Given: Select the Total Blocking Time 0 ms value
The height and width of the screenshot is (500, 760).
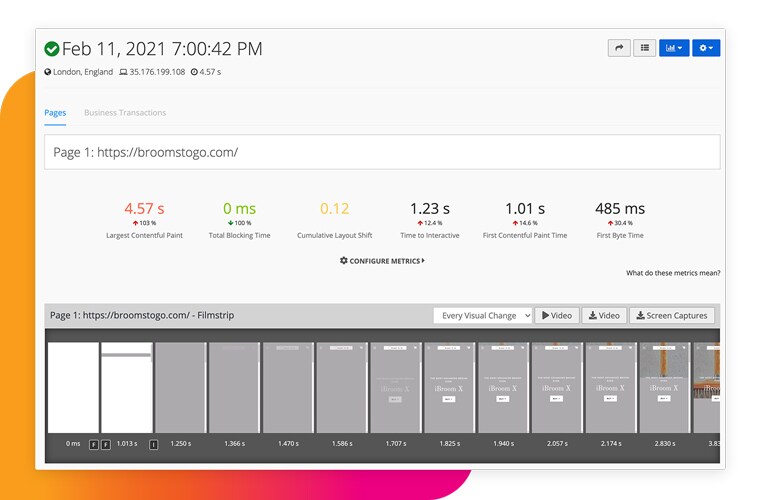Looking at the screenshot, I should click(x=239, y=209).
